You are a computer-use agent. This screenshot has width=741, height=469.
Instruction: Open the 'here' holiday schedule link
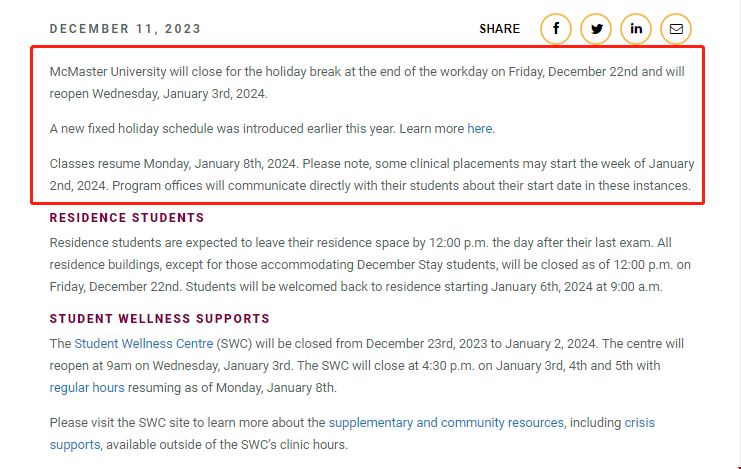pos(480,129)
